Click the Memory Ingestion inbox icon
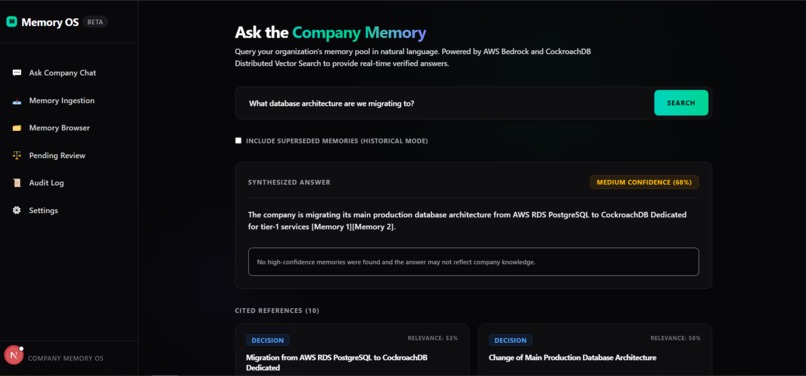 point(17,101)
